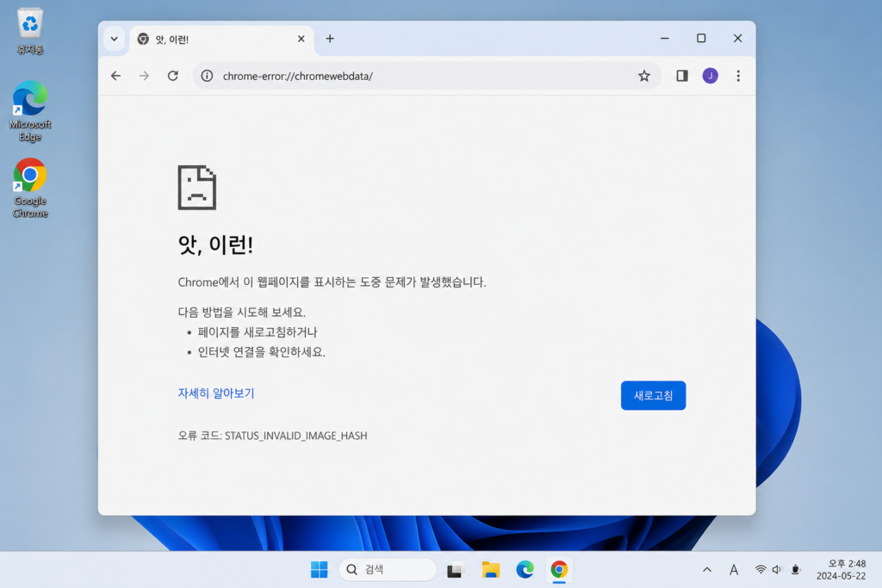This screenshot has height=588, width=882.
Task: Click the Chrome taskbar icon
Action: (x=559, y=569)
